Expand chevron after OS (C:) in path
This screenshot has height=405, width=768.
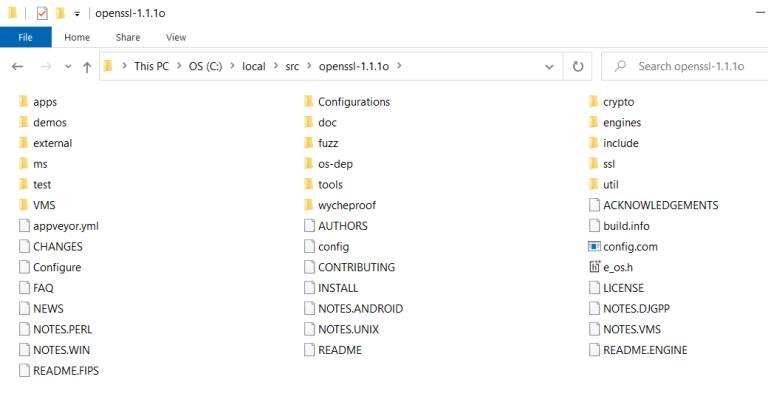232,66
